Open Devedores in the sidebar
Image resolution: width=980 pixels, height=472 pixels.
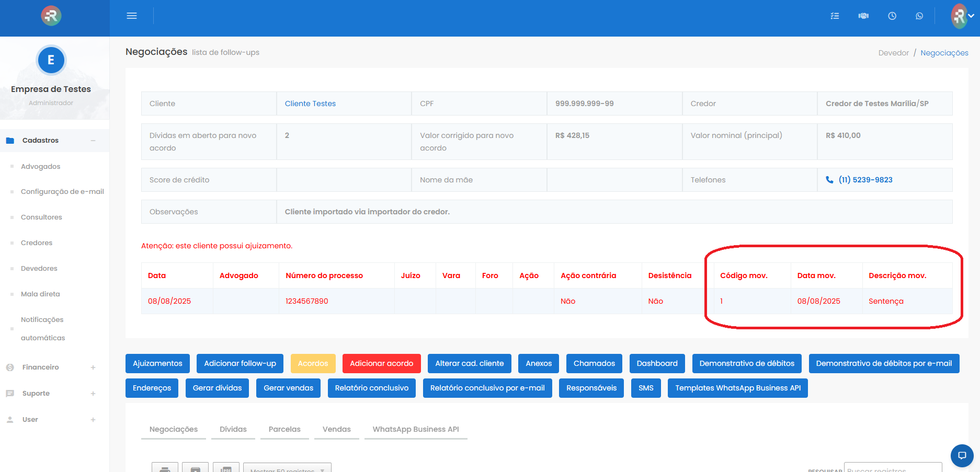[x=39, y=269]
